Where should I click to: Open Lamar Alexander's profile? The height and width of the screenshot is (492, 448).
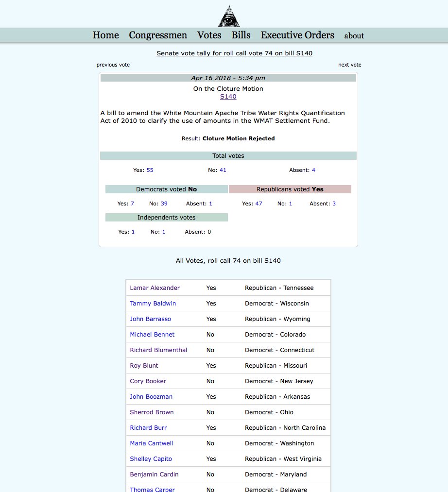[x=155, y=288]
